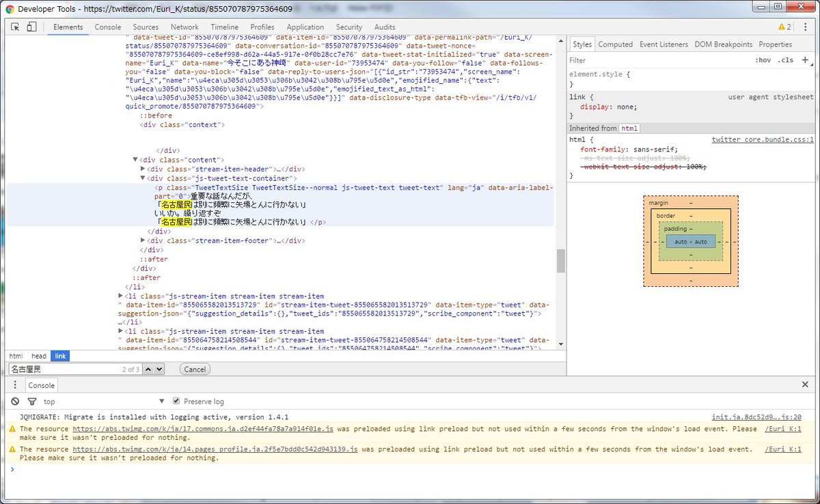
Task: Clear the console with the ban icon
Action: [15, 402]
